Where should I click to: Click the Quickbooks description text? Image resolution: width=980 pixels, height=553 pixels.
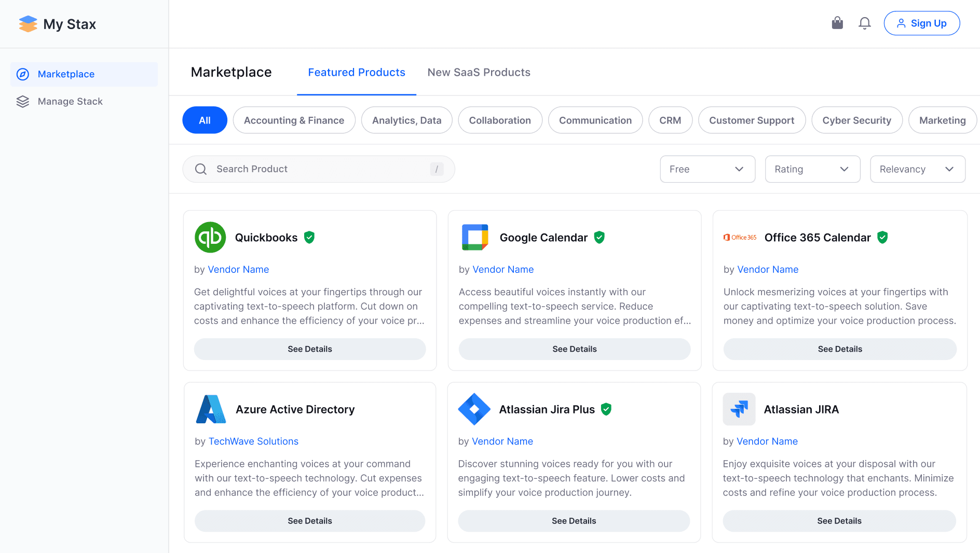click(x=309, y=307)
